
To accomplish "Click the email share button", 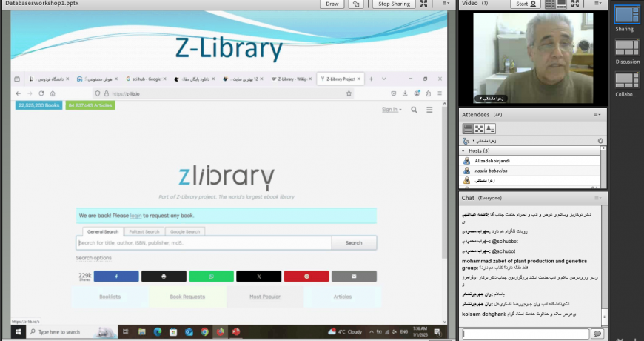I will click(354, 277).
